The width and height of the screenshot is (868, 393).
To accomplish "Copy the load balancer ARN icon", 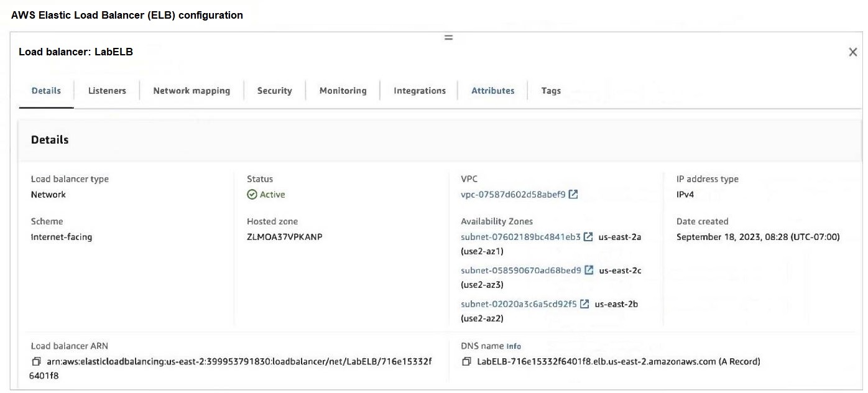I will (36, 362).
